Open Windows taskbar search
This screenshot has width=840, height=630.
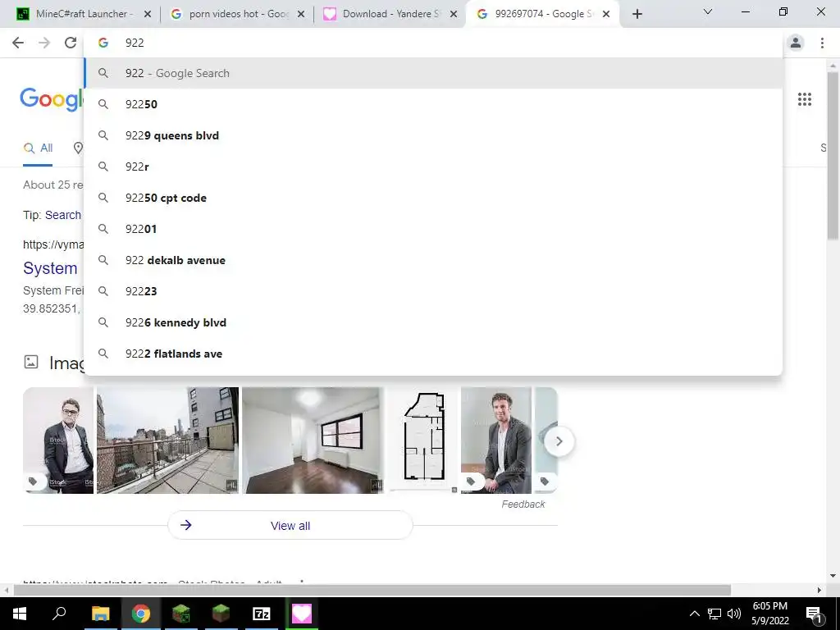59,614
